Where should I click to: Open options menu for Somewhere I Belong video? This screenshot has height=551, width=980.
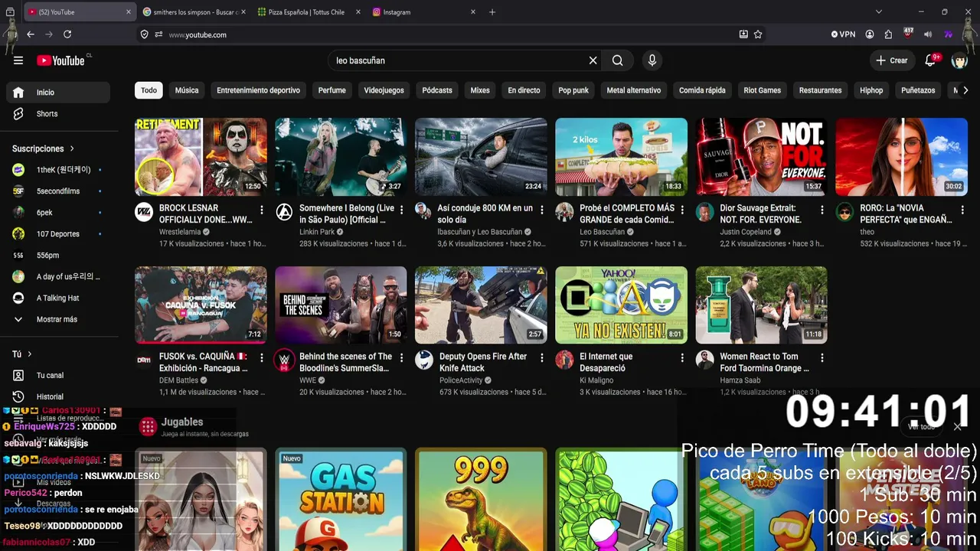(x=402, y=210)
